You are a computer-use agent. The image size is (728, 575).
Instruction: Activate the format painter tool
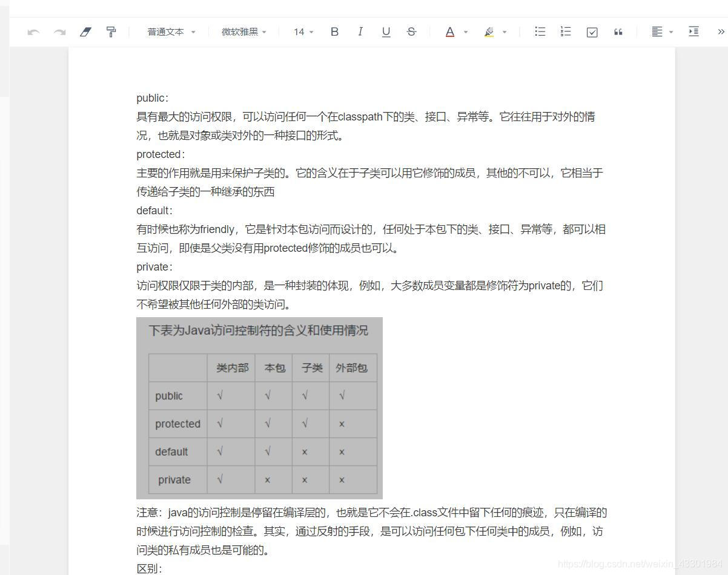point(111,32)
